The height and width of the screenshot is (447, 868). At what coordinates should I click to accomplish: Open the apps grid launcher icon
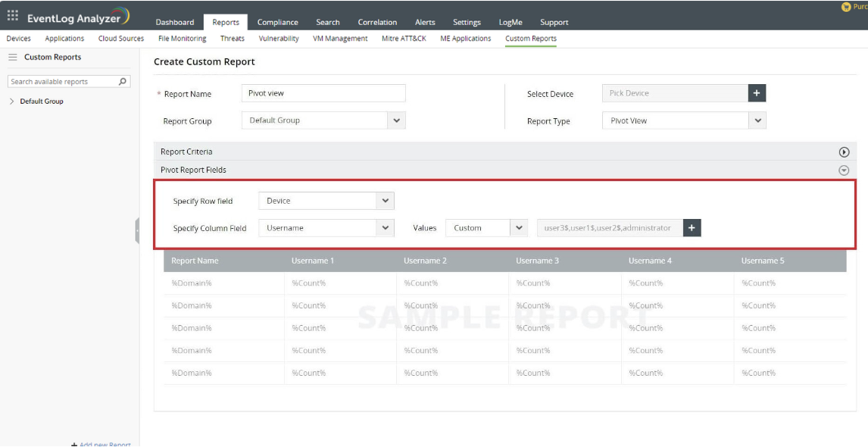tap(13, 15)
